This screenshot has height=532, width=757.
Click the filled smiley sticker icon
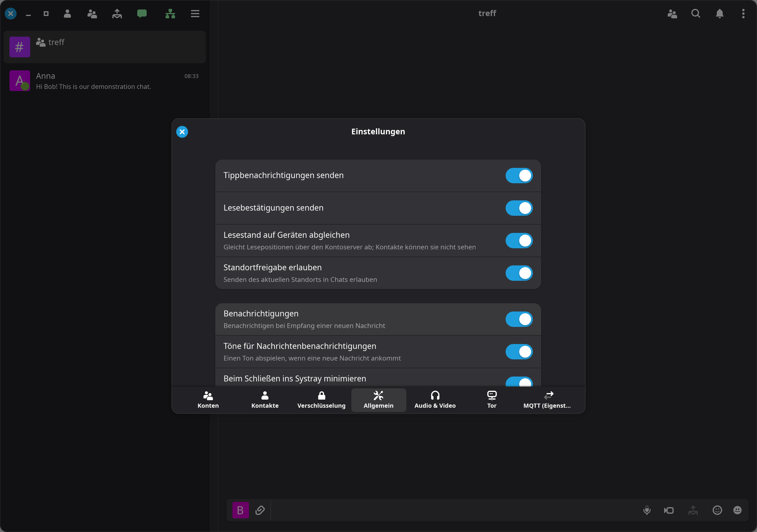[737, 510]
